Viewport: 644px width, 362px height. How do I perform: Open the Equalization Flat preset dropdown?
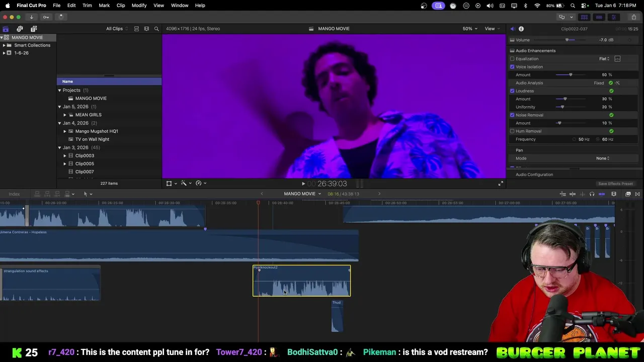coord(604,59)
